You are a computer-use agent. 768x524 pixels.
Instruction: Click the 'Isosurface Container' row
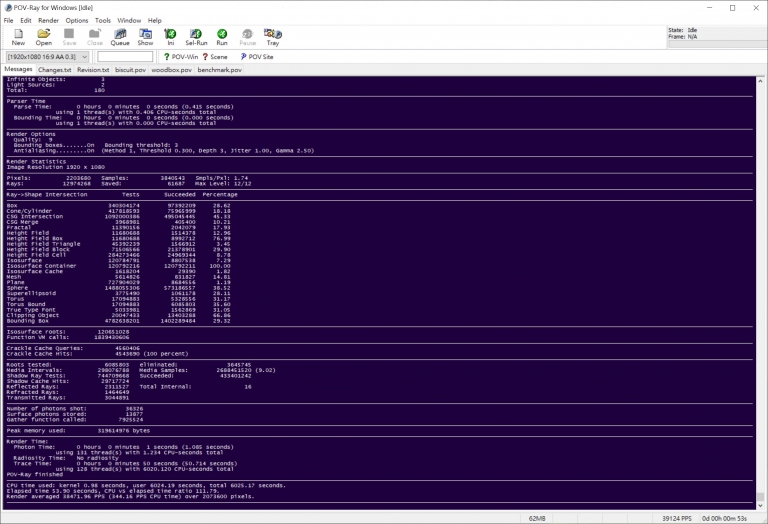point(119,266)
